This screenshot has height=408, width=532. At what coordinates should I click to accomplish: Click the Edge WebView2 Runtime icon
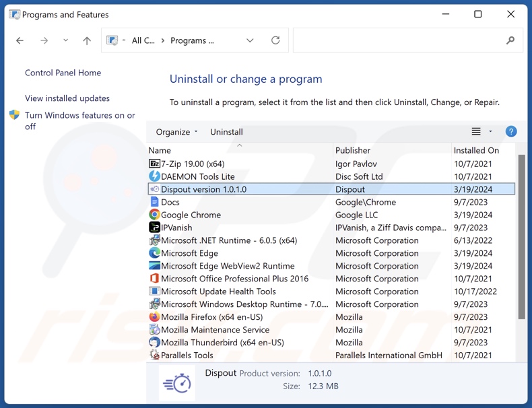pyautogui.click(x=154, y=265)
